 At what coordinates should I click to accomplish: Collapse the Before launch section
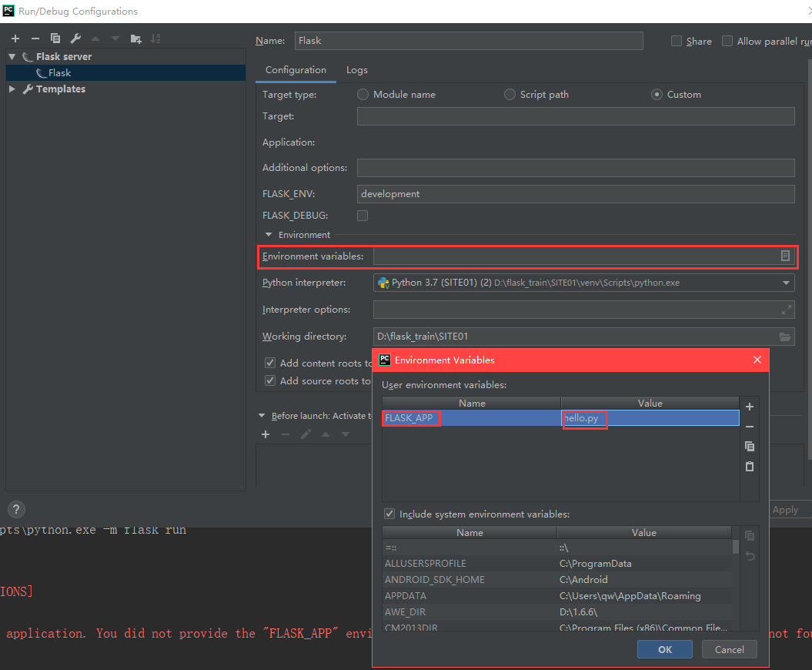[262, 416]
